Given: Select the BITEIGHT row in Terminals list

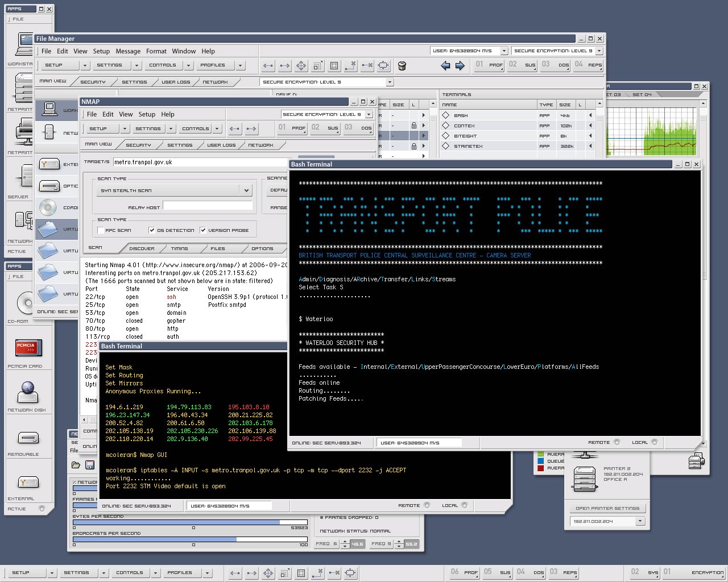Looking at the screenshot, I should coord(518,136).
